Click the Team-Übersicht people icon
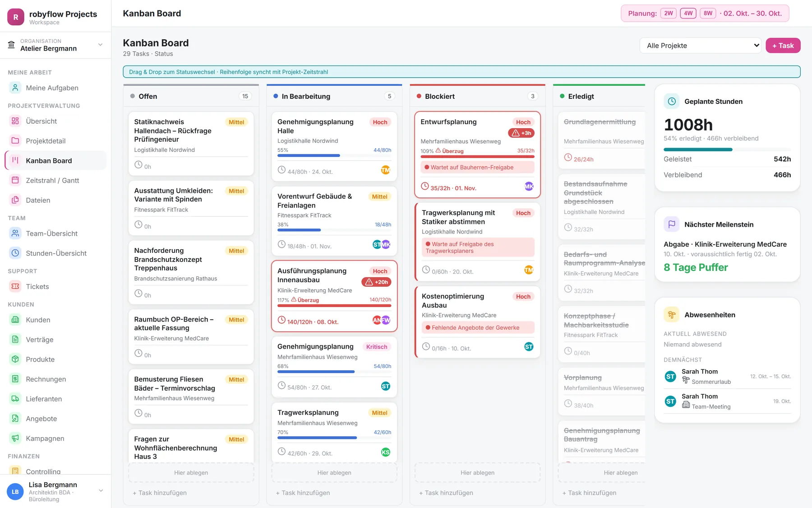The width and height of the screenshot is (812, 508). [15, 233]
